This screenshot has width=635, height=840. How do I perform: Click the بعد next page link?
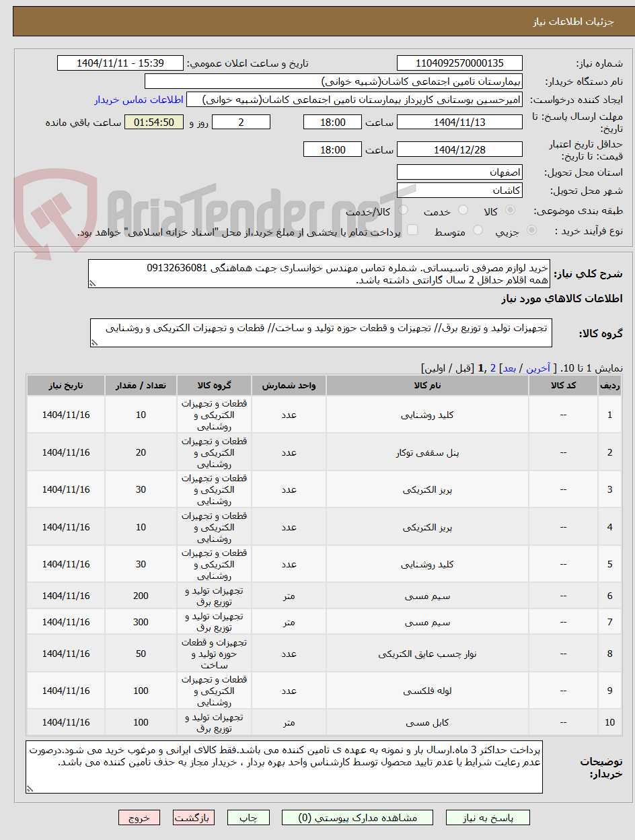tap(509, 368)
